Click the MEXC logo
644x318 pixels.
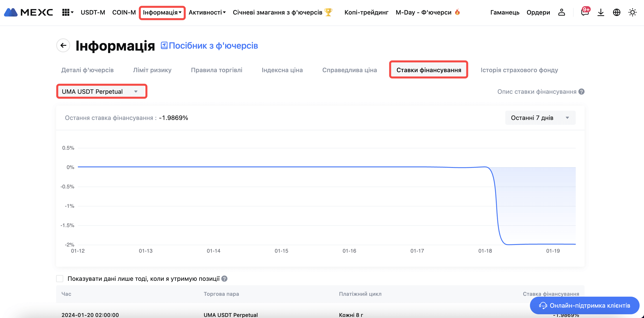click(x=28, y=12)
